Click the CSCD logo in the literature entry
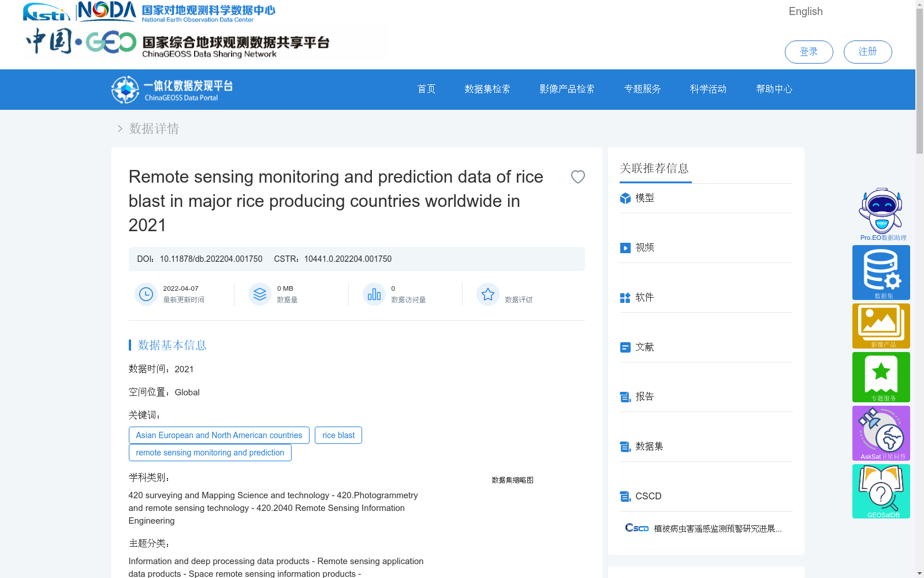Viewport: 924px width, 578px height. (x=636, y=528)
